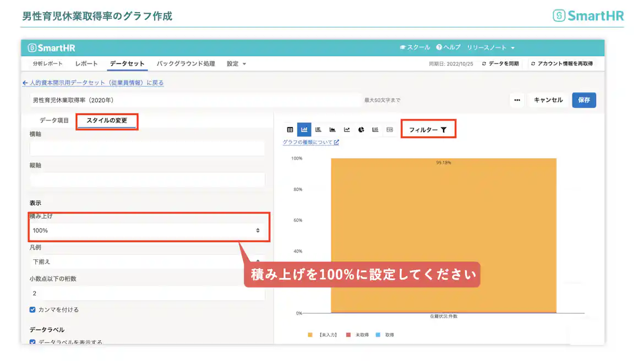
Task: Click the orange 【未入力】 legend swatch
Action: tap(310, 333)
